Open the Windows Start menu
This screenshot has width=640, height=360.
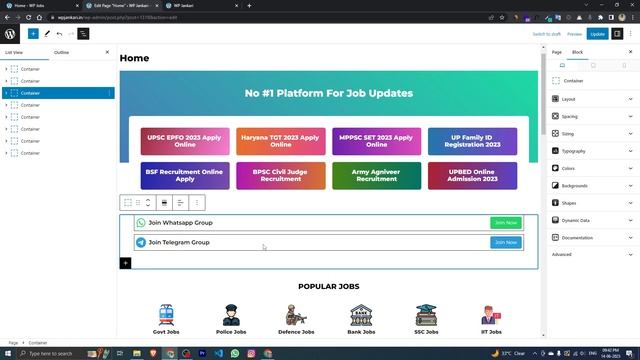pyautogui.click(x=7, y=353)
